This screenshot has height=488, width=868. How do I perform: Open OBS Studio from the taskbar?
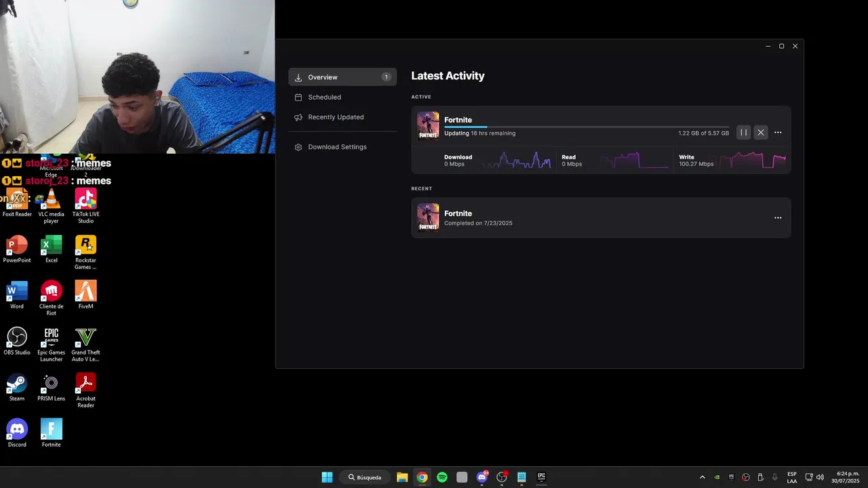coord(502,477)
